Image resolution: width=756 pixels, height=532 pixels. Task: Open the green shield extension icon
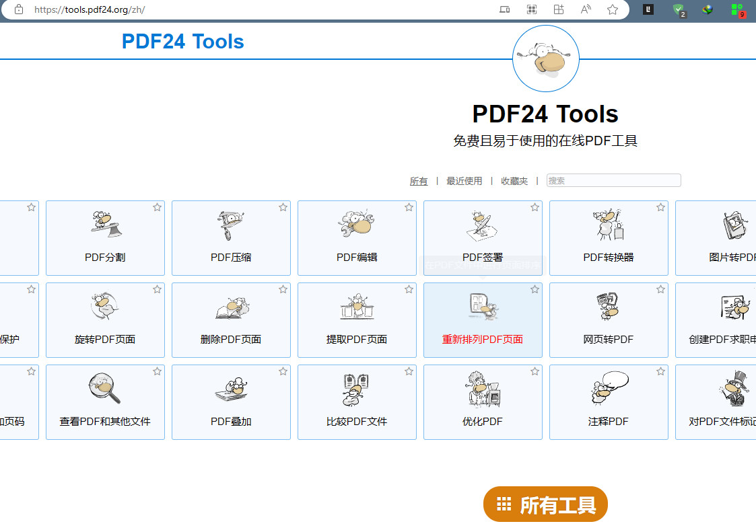[679, 10]
